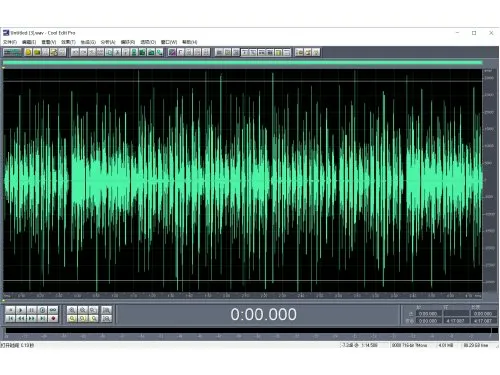Toggle the multitrack/waveform view switch button
The image size is (500, 375).
point(12,52)
